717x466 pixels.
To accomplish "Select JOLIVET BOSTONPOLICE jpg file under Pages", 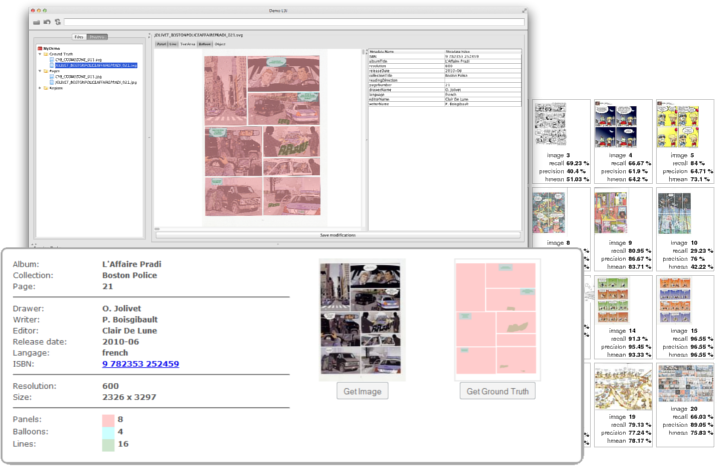I will (96, 82).
